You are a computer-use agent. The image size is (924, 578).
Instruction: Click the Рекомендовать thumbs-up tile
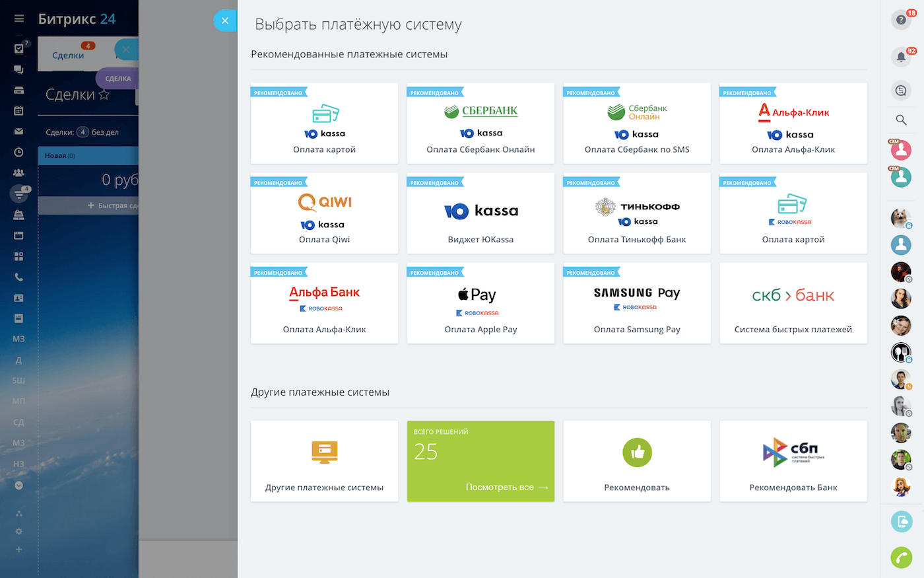tap(637, 461)
